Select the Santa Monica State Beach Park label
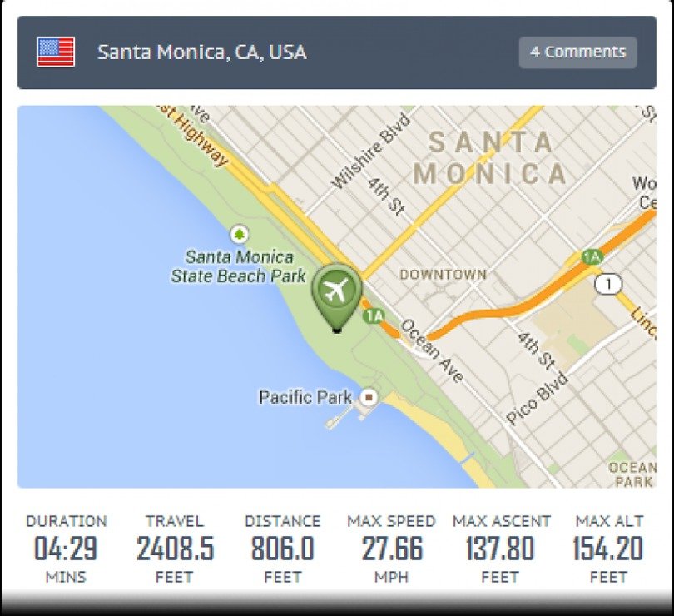This screenshot has width=674, height=616. [x=239, y=266]
